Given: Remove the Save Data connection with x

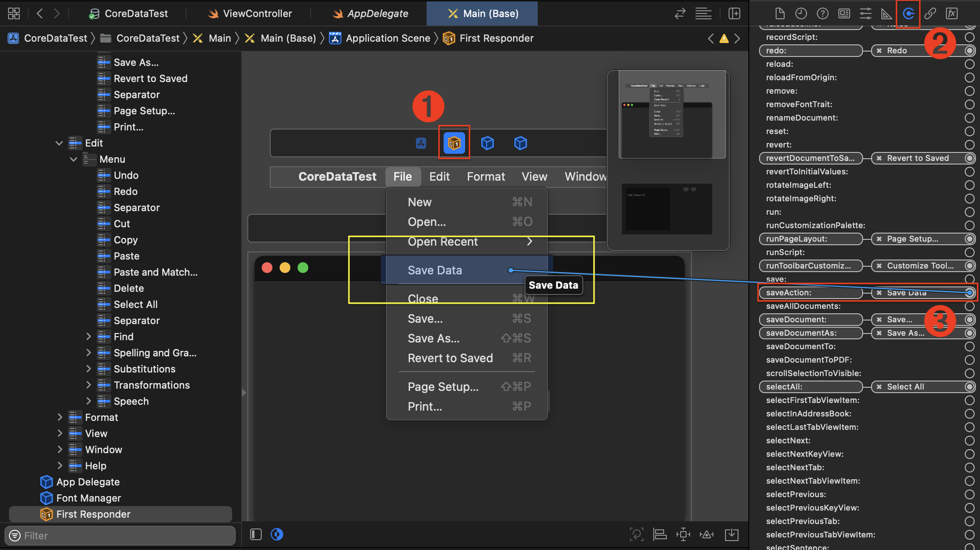Looking at the screenshot, I should 879,293.
